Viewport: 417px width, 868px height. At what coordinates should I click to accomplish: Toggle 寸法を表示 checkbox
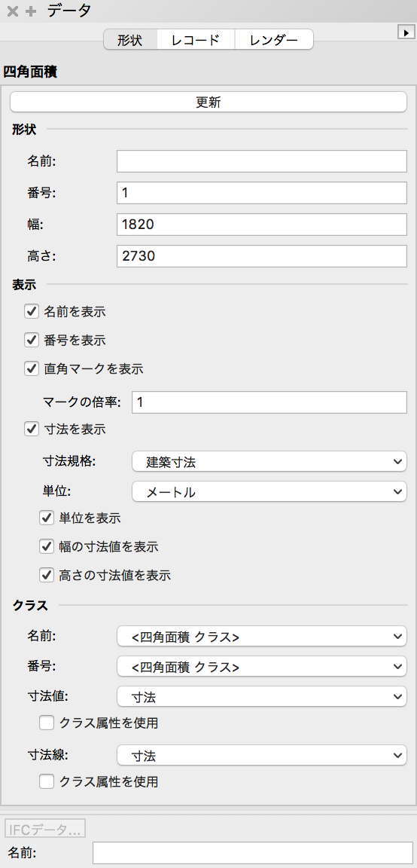31,429
